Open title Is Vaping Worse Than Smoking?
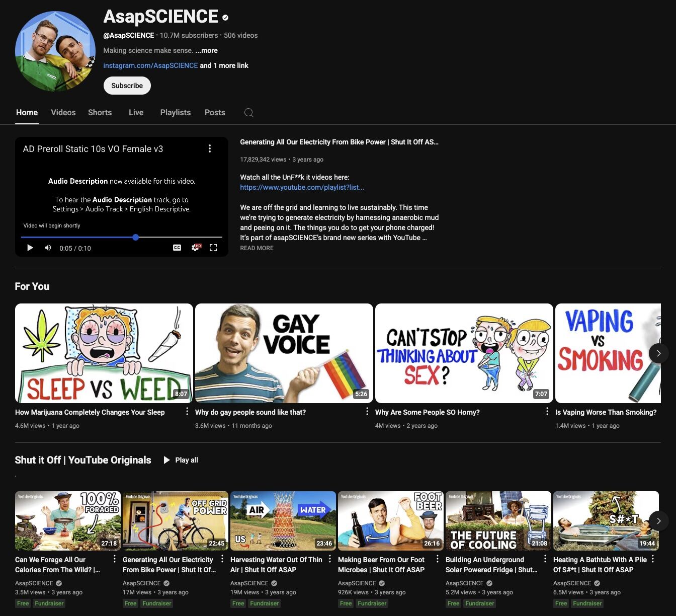This screenshot has width=676, height=616. (606, 412)
